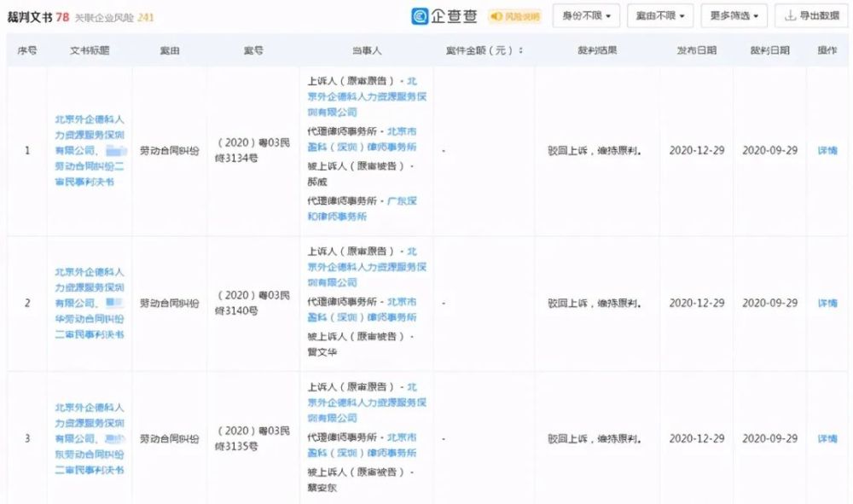This screenshot has width=853, height=504.
Task: Click respondent name 贺文华 in row 2
Action: 322,352
